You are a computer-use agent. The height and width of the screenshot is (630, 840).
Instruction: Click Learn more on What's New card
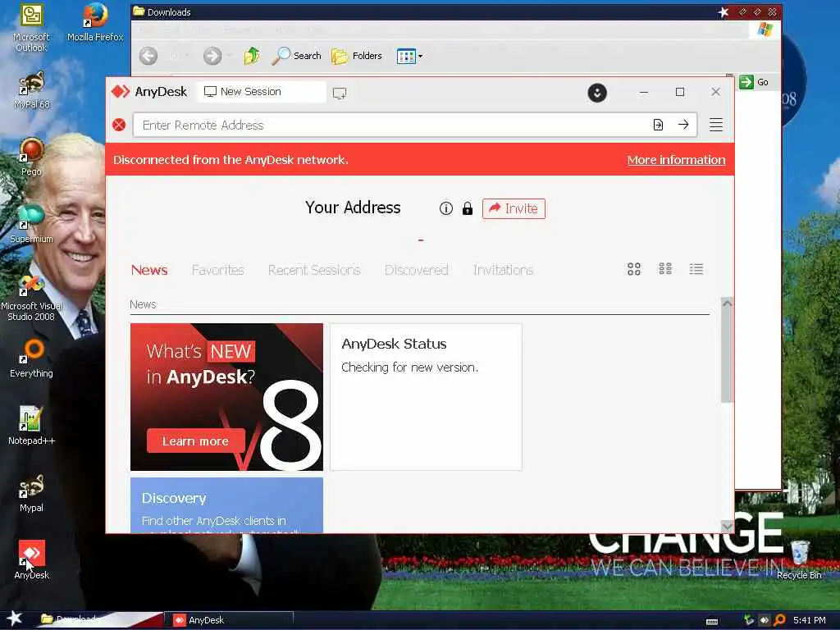pos(195,441)
